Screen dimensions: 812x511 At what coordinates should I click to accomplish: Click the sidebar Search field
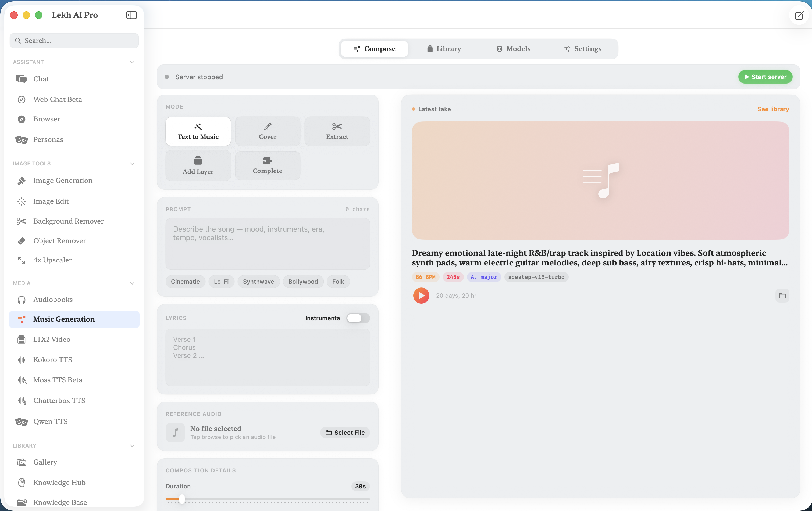(74, 40)
